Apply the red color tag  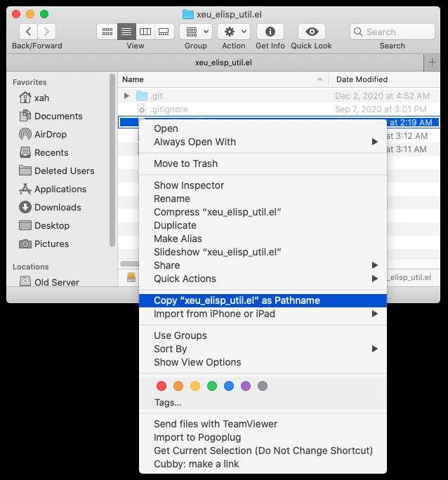point(162,386)
